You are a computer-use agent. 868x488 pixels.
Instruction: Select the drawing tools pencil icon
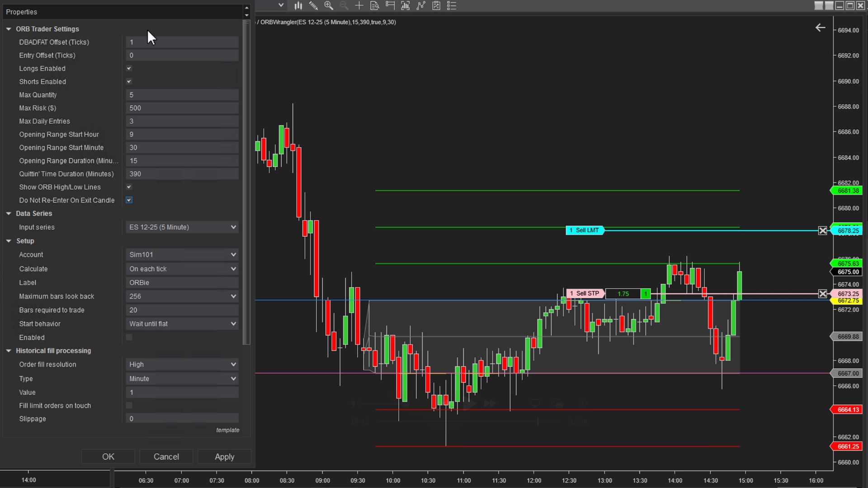click(313, 5)
